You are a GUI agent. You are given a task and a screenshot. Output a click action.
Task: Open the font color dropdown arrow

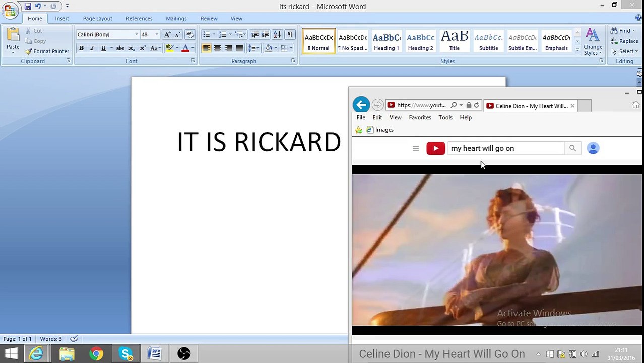[x=192, y=48]
